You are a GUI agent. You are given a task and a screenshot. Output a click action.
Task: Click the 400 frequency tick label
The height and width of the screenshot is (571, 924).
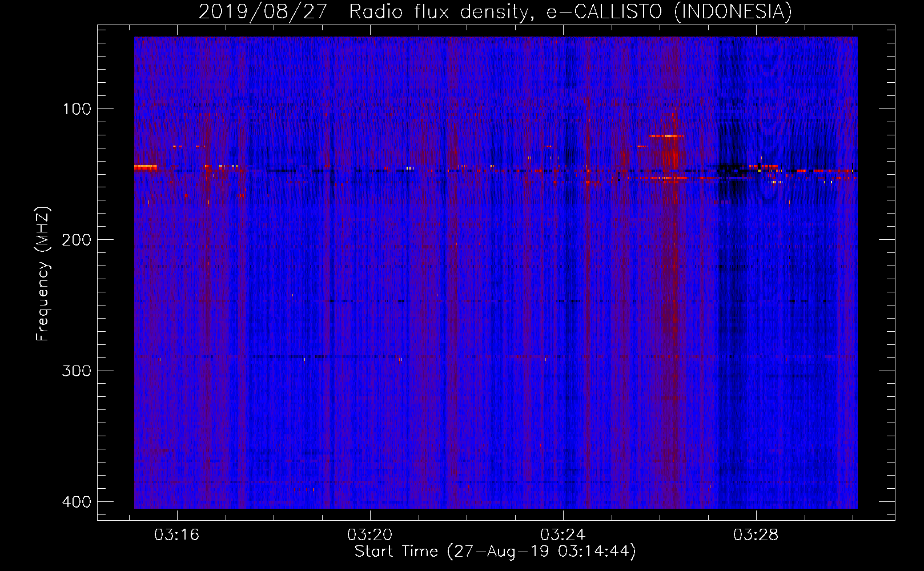coord(77,502)
